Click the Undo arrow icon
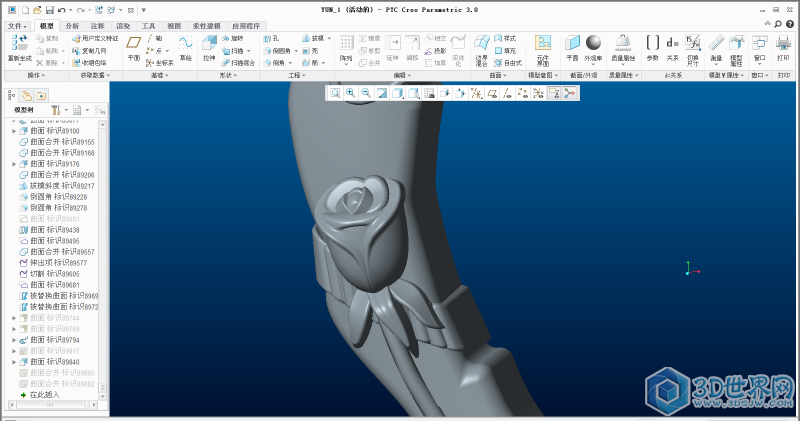Screen dimensions: 800x421 click(x=61, y=10)
